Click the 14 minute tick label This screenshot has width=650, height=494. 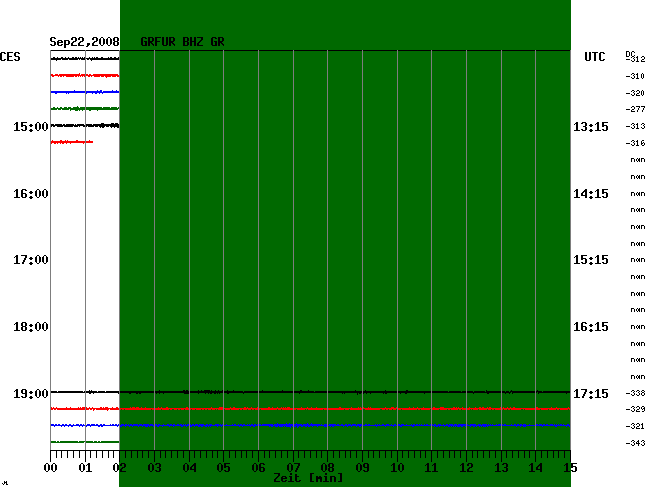tap(536, 468)
